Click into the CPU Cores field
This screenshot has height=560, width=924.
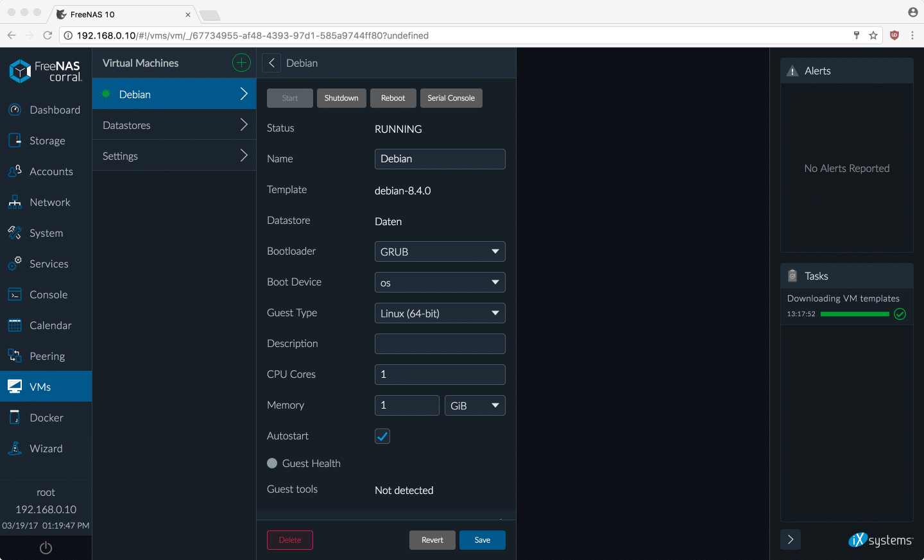pos(440,375)
